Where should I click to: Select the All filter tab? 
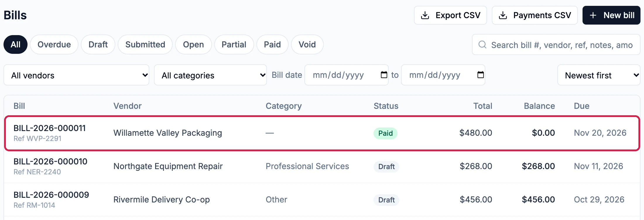click(16, 44)
